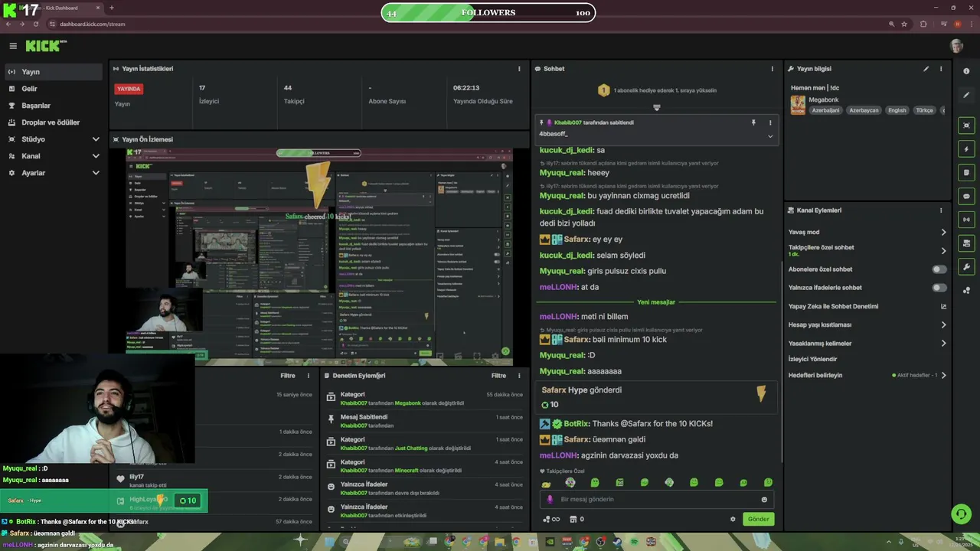Click the Gönder send button
This screenshot has width=980, height=551.
758,519
